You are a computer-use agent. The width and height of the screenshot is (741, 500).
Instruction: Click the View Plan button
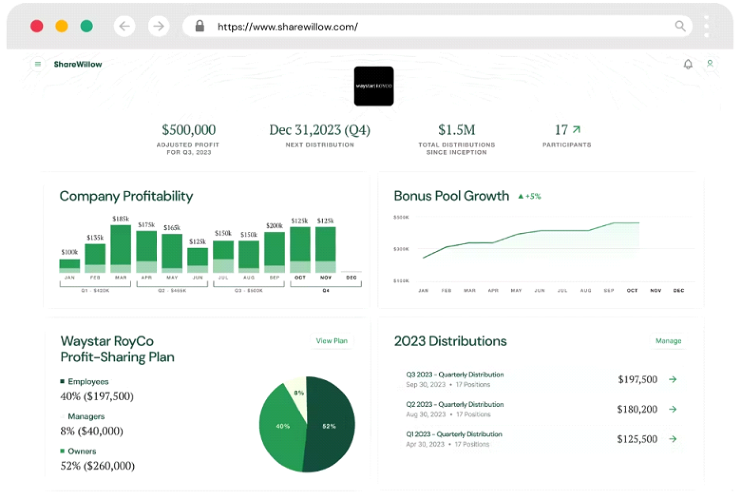pos(332,341)
